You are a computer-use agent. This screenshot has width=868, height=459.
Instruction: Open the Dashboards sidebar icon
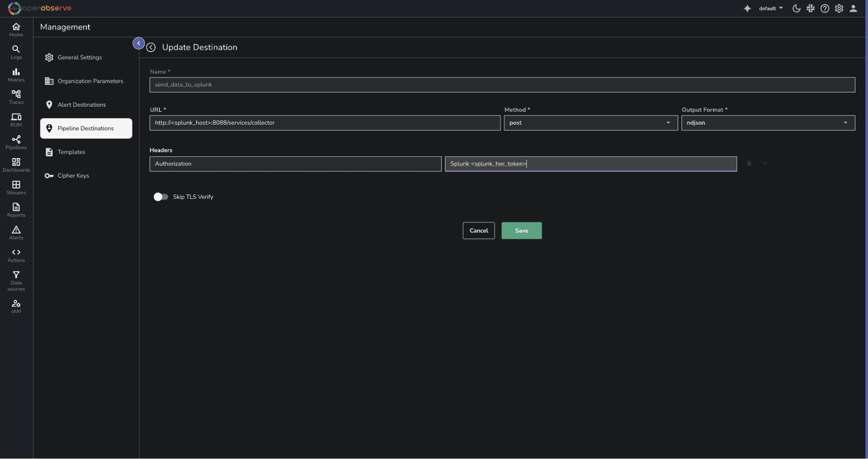pos(16,165)
